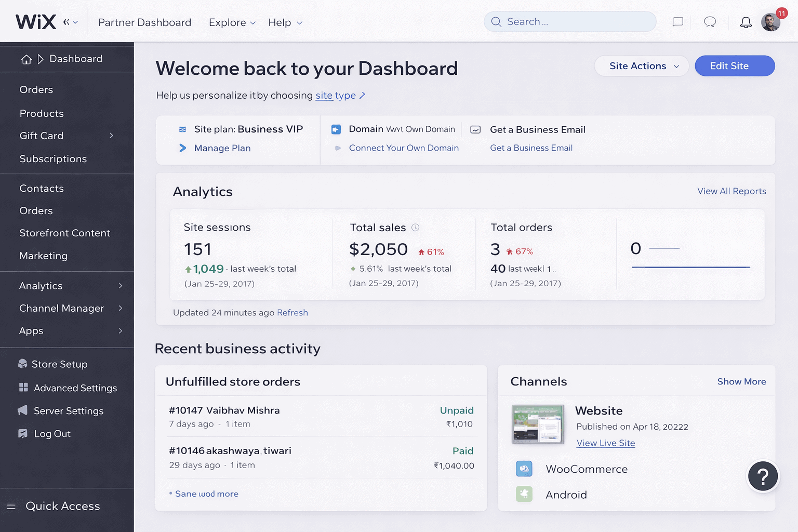This screenshot has width=798, height=532.
Task: Open the Explore dropdown menu
Action: click(232, 23)
